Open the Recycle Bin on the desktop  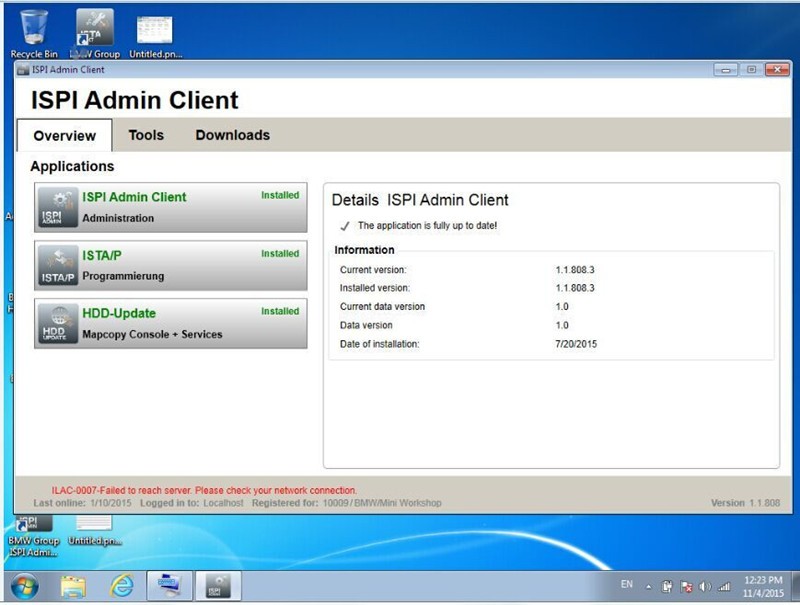click(x=33, y=32)
